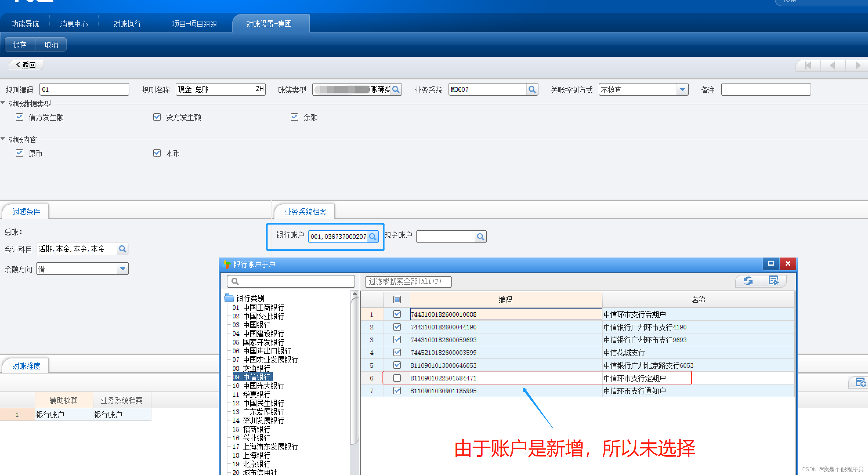Click the 过滤或搜索全部 filter field
This screenshot has height=475, width=868.
point(408,281)
